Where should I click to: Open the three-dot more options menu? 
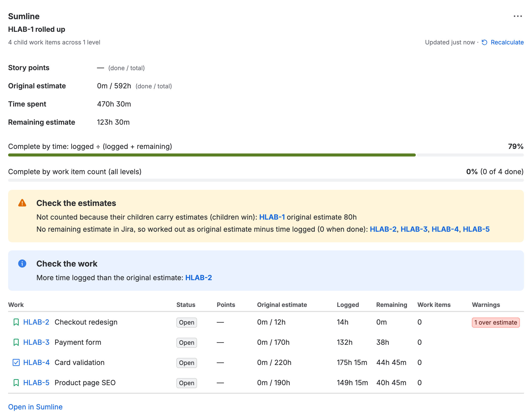tap(518, 16)
